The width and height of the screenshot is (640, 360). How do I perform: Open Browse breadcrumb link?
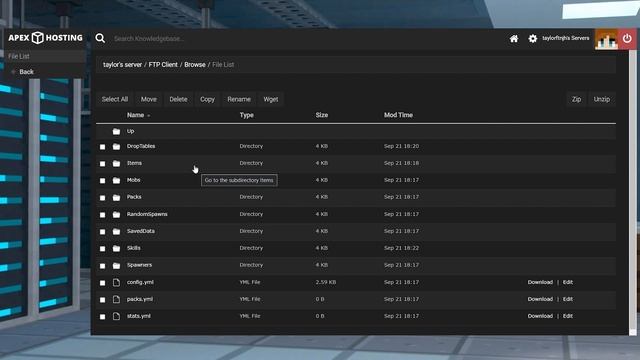coord(195,65)
